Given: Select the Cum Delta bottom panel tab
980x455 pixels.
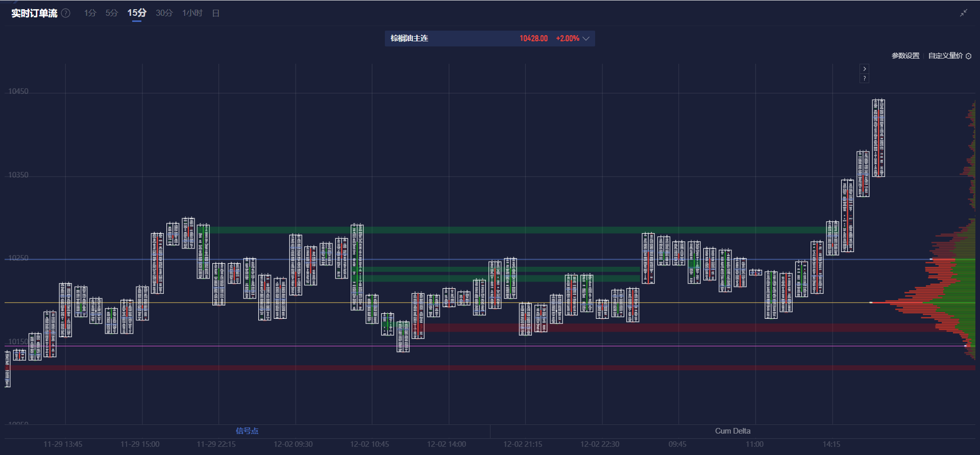Looking at the screenshot, I should click(x=732, y=431).
